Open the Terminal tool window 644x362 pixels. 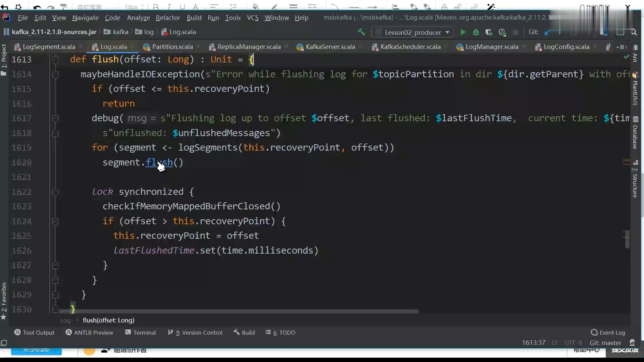click(x=140, y=333)
